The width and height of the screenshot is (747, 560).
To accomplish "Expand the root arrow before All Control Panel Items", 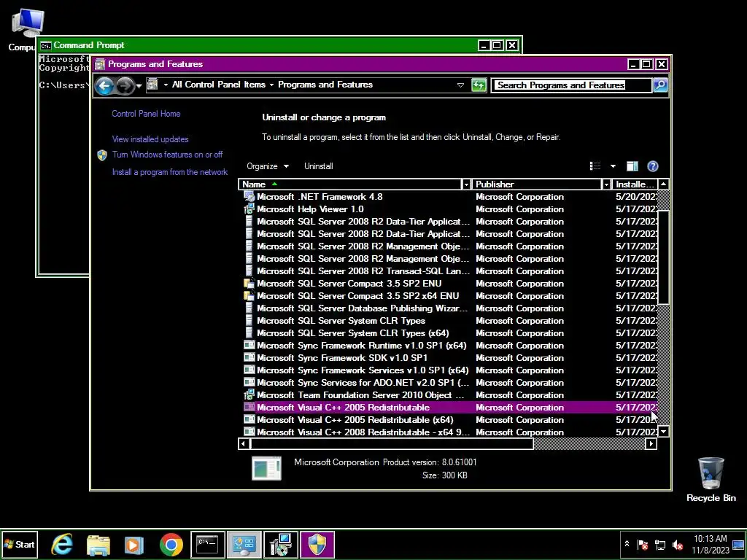I will [x=166, y=85].
